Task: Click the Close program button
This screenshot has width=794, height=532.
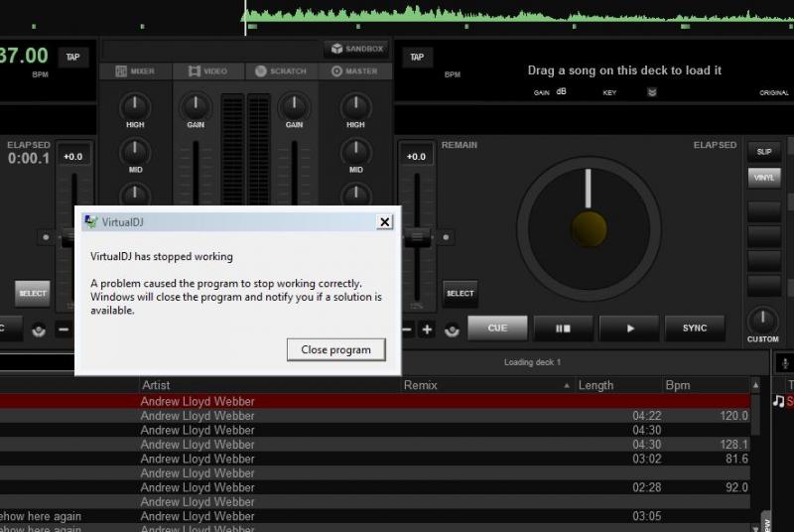Action: 335,349
